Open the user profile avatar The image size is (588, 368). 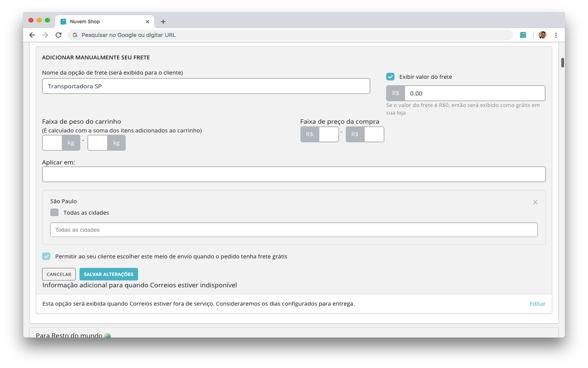pos(543,35)
